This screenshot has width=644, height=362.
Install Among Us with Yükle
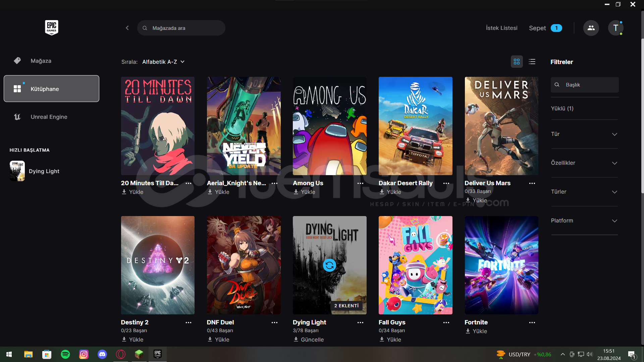click(x=304, y=192)
